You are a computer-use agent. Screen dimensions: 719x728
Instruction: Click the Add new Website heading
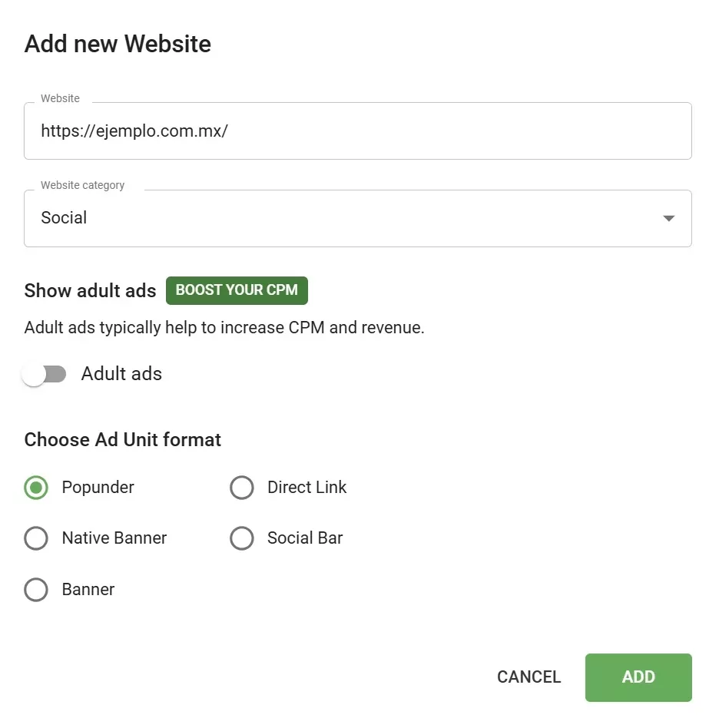pyautogui.click(x=117, y=44)
